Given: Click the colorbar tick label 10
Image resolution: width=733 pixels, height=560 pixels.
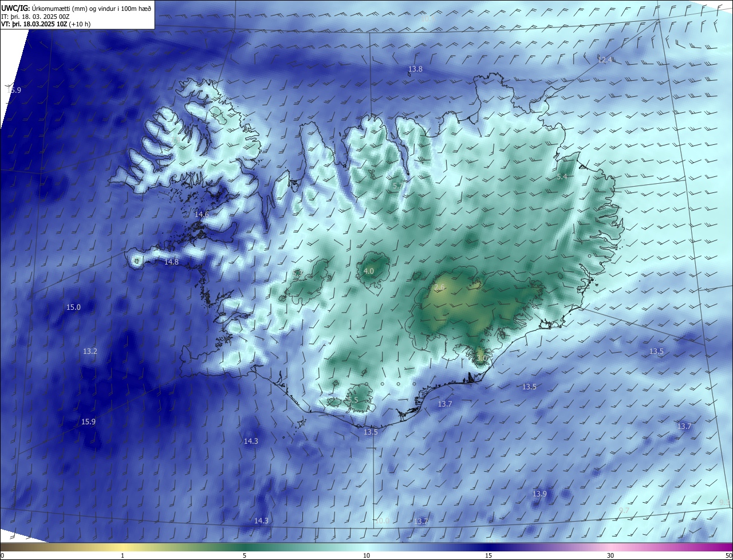Looking at the screenshot, I should click(x=366, y=555).
